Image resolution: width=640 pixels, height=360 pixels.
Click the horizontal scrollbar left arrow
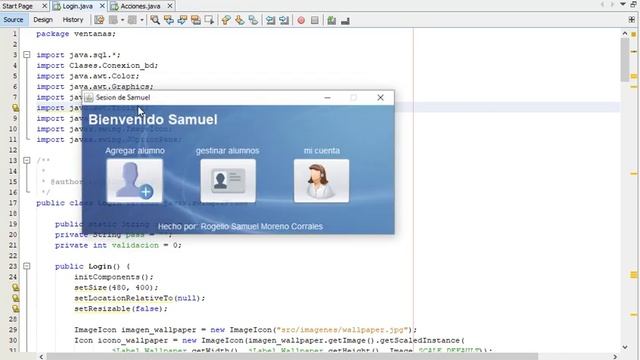(41, 357)
